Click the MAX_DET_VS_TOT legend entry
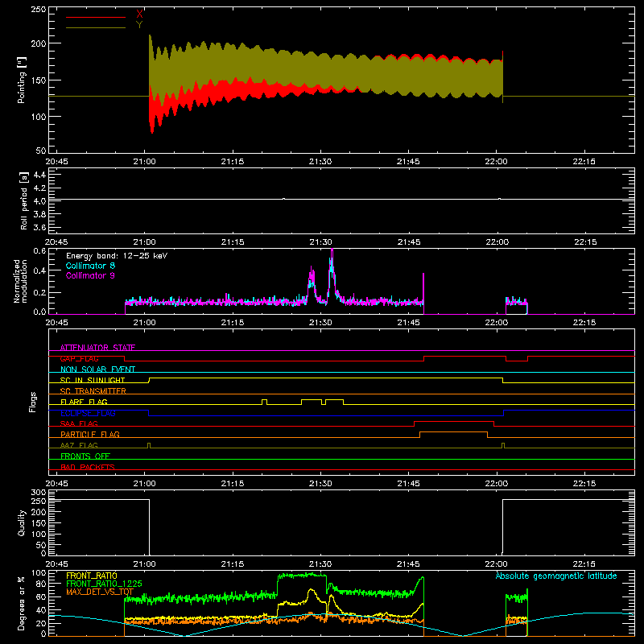 [x=100, y=592]
